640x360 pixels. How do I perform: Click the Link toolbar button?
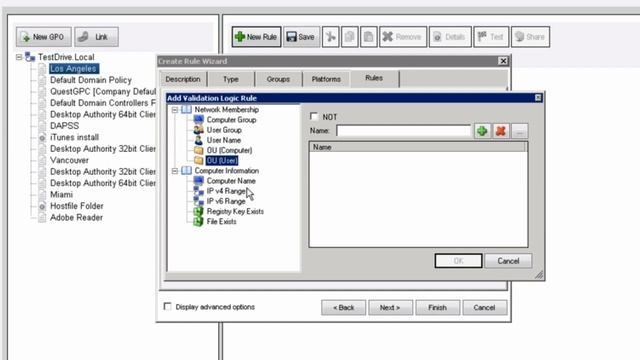coord(96,37)
